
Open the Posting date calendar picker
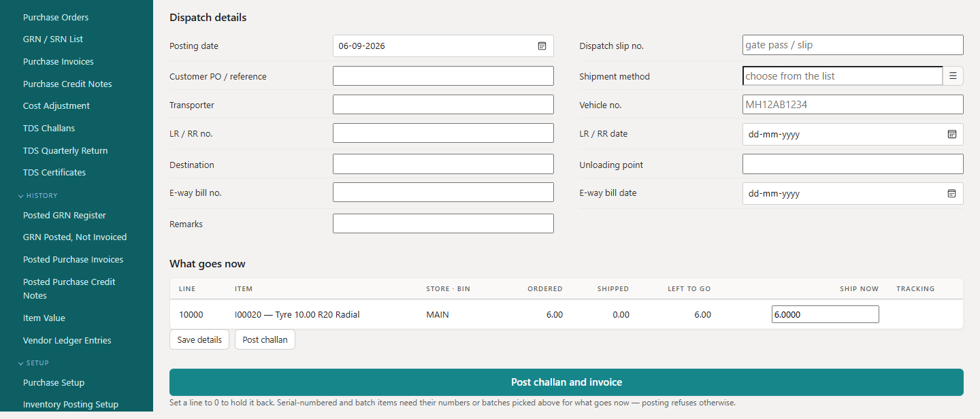click(542, 46)
